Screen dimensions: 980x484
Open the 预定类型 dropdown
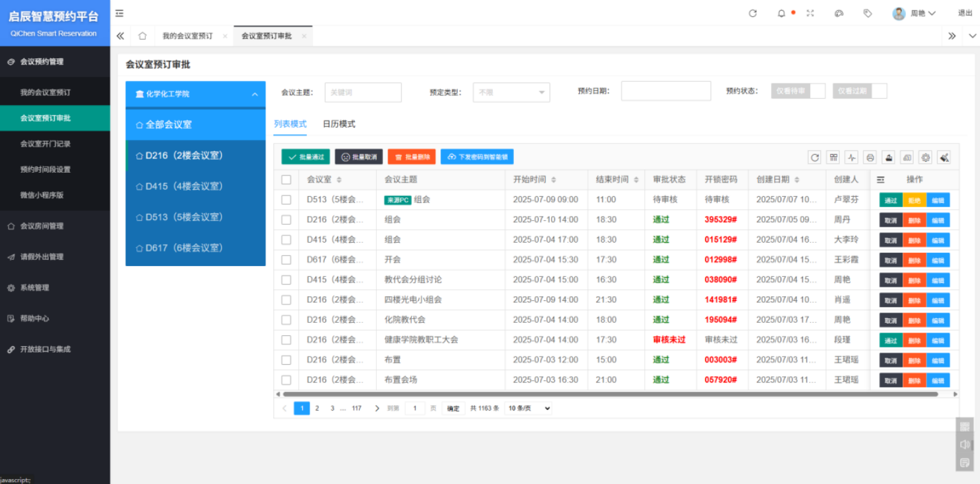(511, 92)
